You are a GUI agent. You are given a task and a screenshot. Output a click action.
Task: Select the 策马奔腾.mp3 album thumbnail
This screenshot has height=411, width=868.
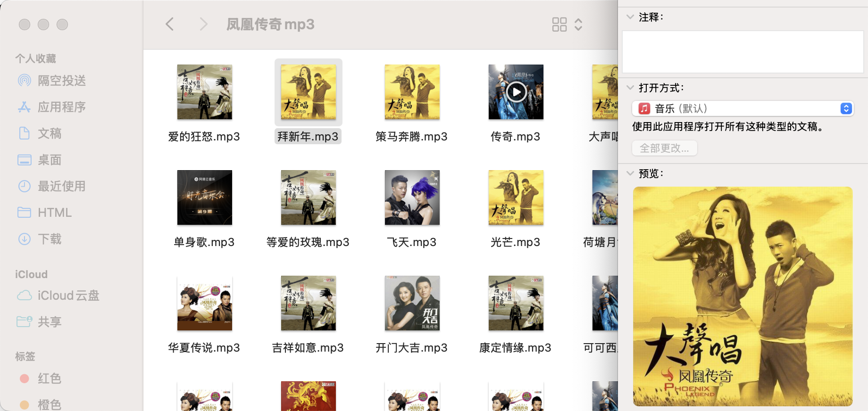pos(412,92)
